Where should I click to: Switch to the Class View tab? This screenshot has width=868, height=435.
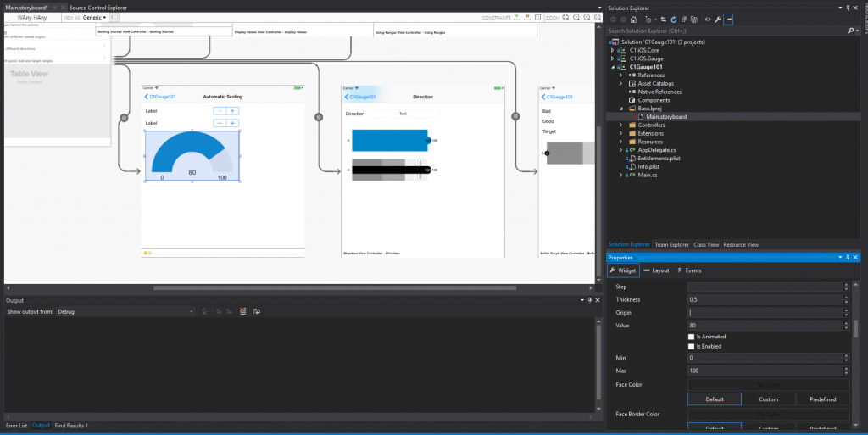[x=706, y=244]
